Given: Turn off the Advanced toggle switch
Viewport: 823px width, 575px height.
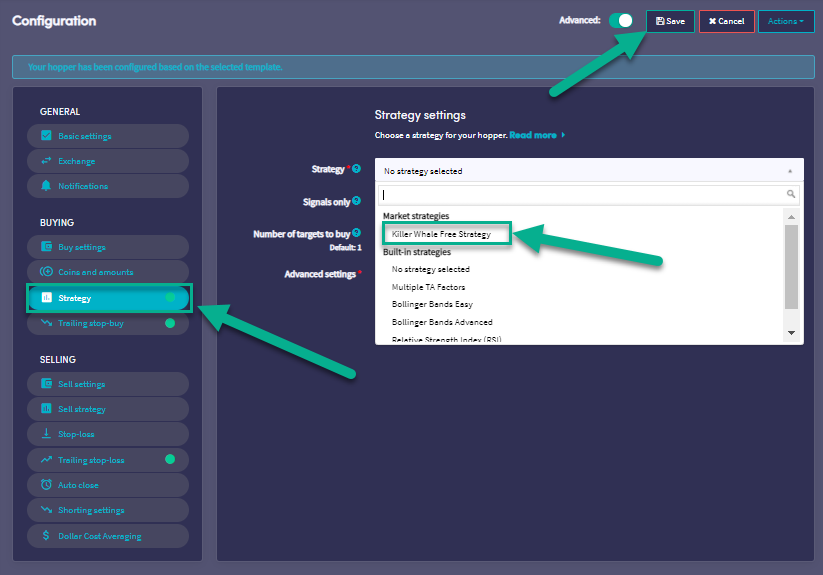Looking at the screenshot, I should [x=621, y=20].
